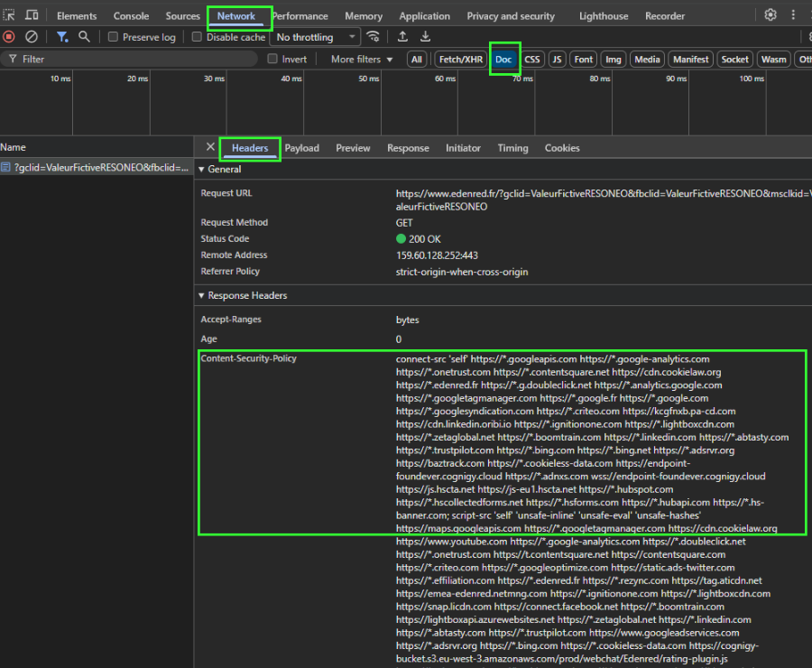Click the Content-Security-Policy header name

(x=249, y=358)
